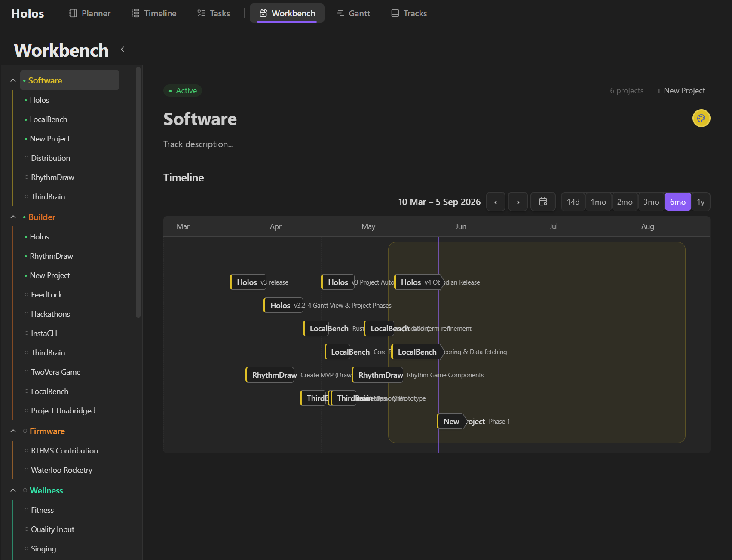Image resolution: width=732 pixels, height=560 pixels.
Task: Open Project Unabridged in sidebar
Action: pyautogui.click(x=63, y=411)
